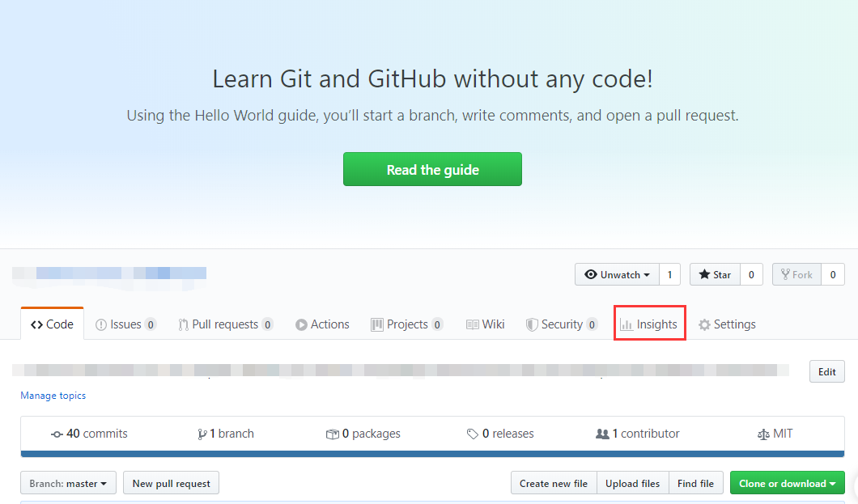Switch to the Code tab

[x=52, y=324]
